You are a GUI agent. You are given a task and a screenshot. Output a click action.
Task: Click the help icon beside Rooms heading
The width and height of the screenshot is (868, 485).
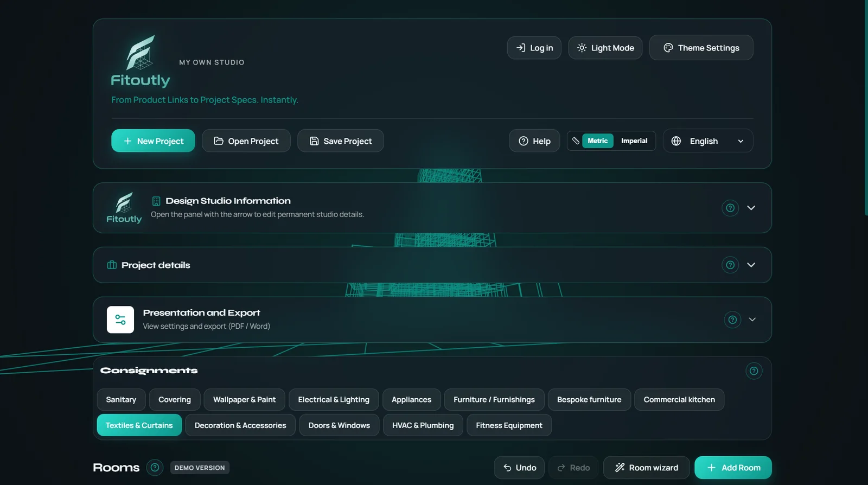155,468
